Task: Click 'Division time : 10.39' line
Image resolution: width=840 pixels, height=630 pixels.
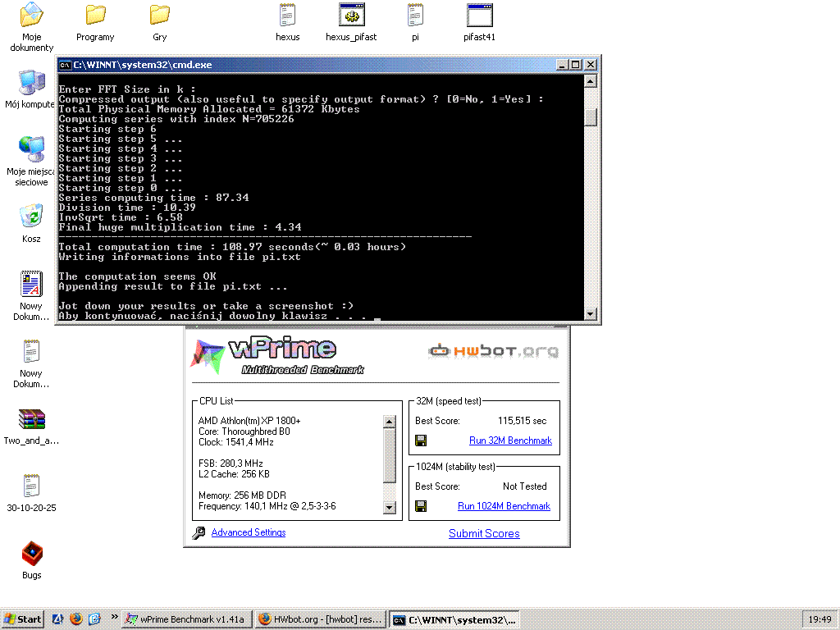Action: coord(127,208)
